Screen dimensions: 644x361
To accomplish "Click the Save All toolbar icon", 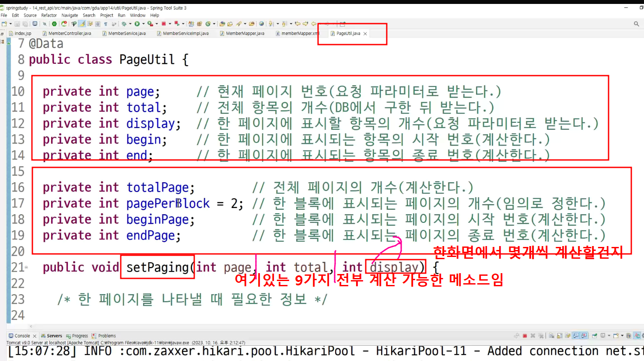I will [x=25, y=24].
